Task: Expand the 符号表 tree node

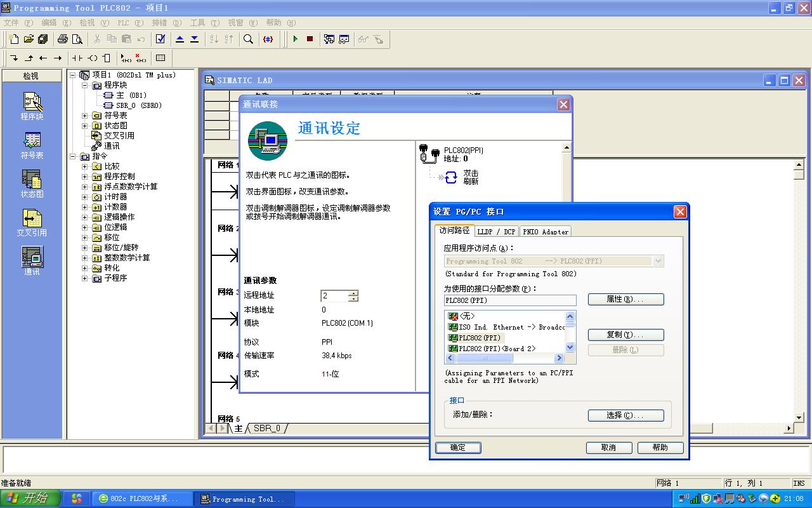Action: tap(85, 116)
